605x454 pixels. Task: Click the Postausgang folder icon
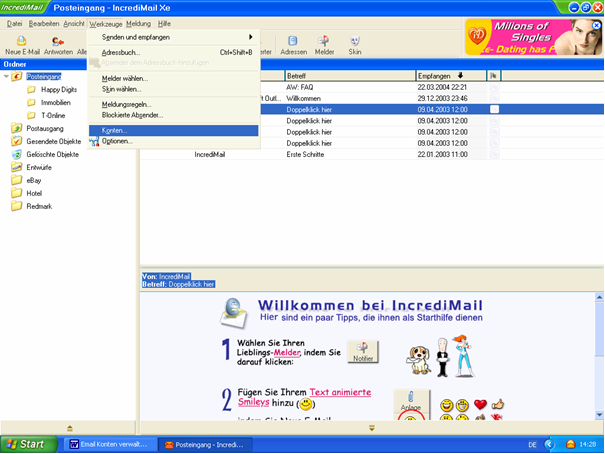[17, 128]
